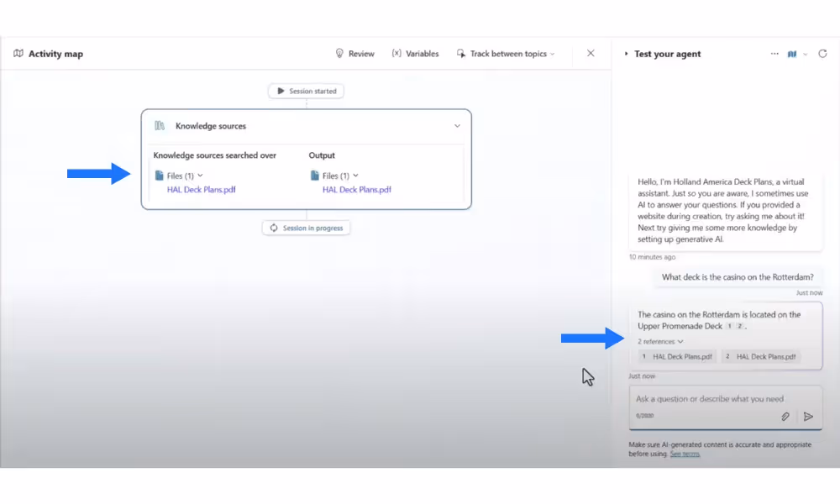Collapse the Test your agent triangle
840x504 pixels.
coord(626,54)
